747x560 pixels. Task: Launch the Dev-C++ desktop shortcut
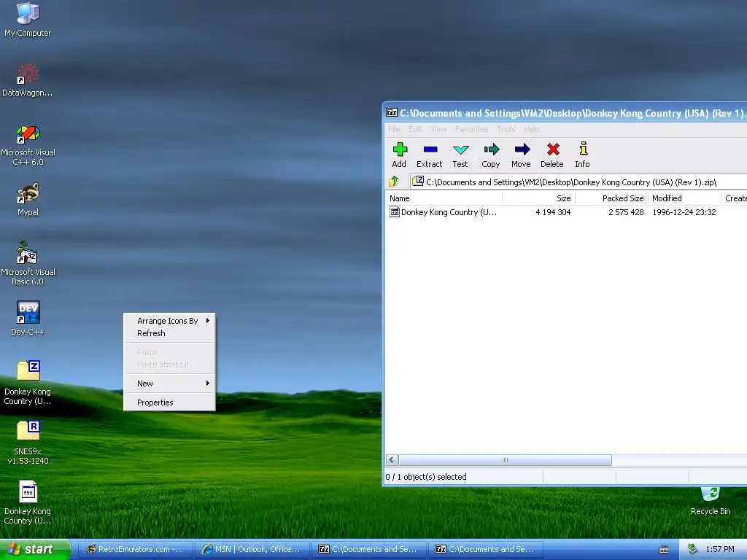(x=28, y=319)
